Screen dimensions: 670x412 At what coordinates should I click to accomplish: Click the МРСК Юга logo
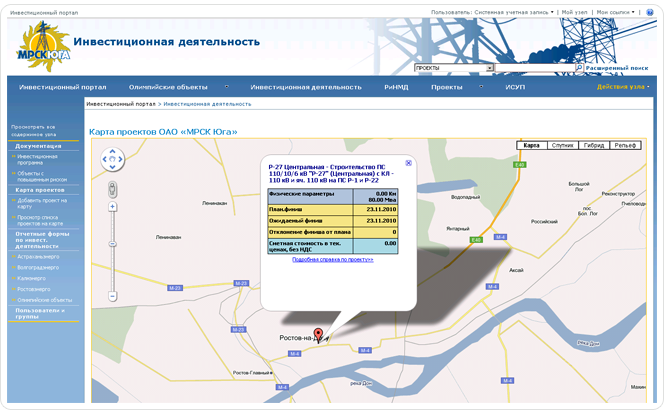(43, 47)
